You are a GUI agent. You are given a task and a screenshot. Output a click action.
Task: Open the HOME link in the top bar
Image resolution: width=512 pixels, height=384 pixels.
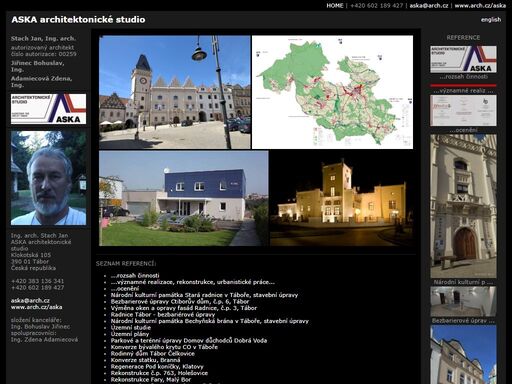[335, 6]
